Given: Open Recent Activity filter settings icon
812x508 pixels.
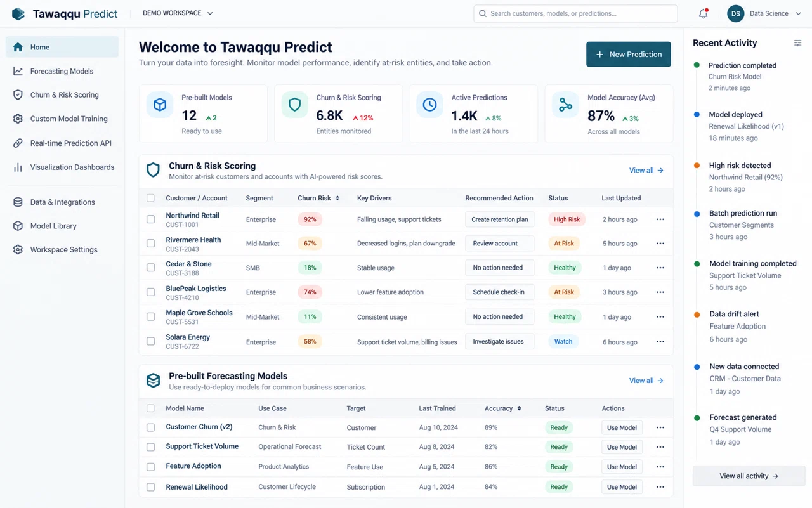Looking at the screenshot, I should [x=797, y=43].
